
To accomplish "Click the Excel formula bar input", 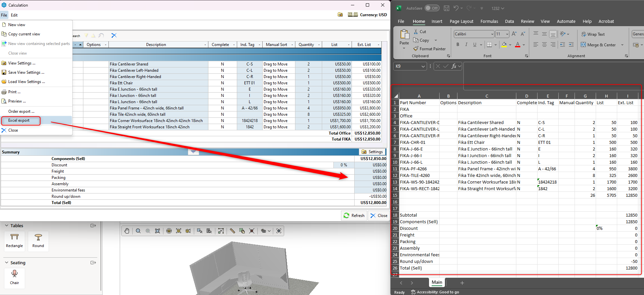I will pyautogui.click(x=553, y=76).
